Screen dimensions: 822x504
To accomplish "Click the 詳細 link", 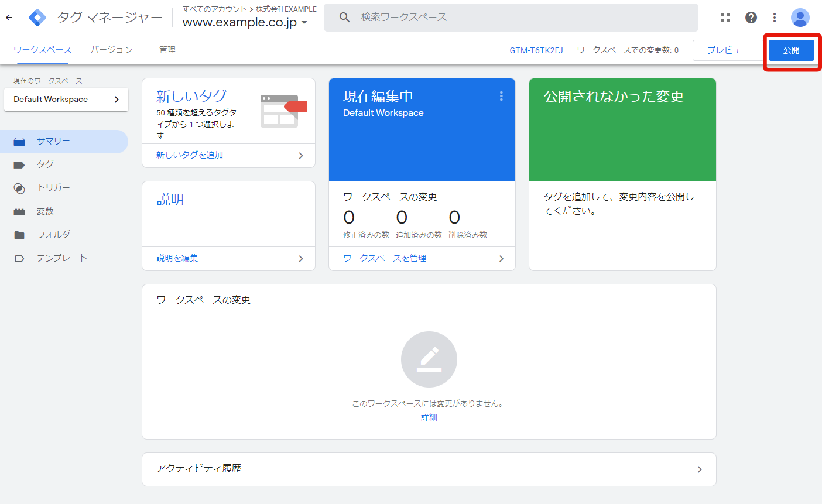I will pyautogui.click(x=429, y=417).
